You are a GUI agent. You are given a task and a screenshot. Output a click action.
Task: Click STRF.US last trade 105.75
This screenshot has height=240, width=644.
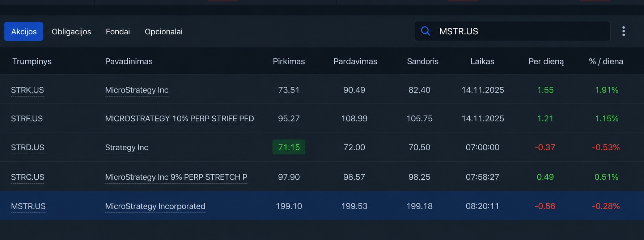point(419,119)
